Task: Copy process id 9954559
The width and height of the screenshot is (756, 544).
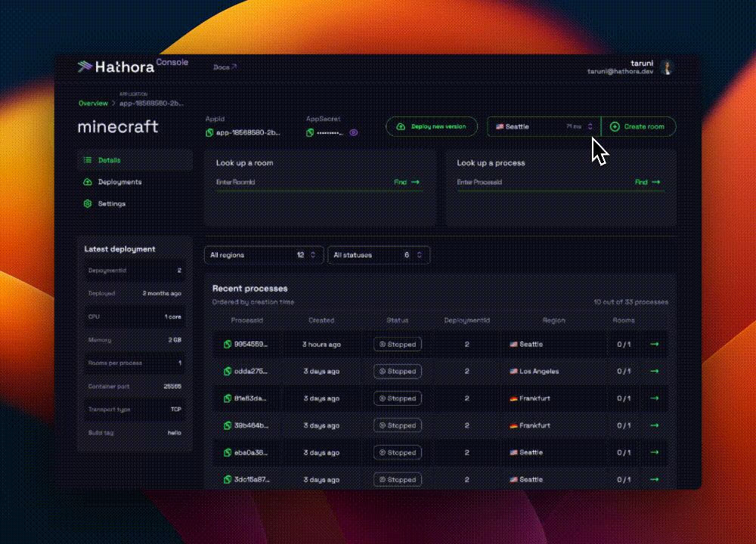Action: pyautogui.click(x=227, y=344)
